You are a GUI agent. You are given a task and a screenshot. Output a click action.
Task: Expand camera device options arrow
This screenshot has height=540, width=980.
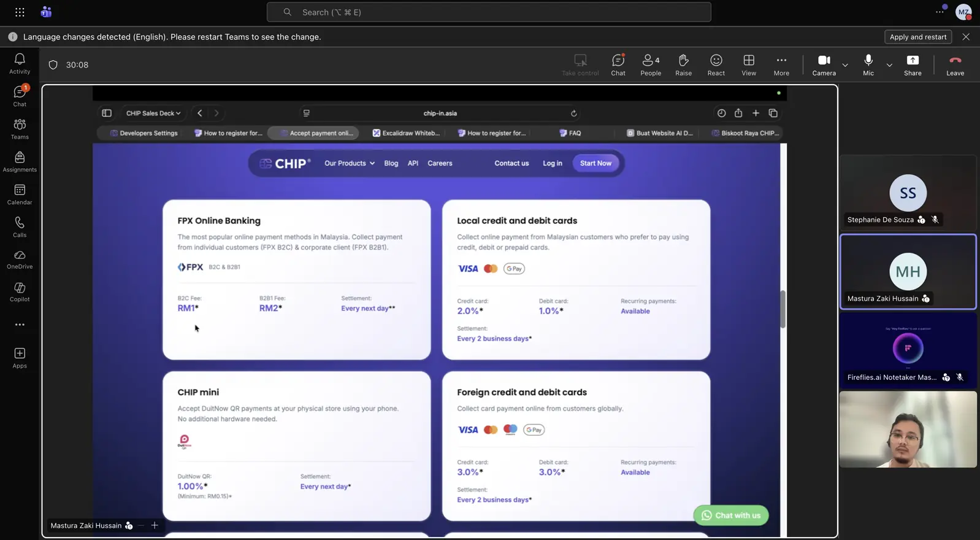845,65
